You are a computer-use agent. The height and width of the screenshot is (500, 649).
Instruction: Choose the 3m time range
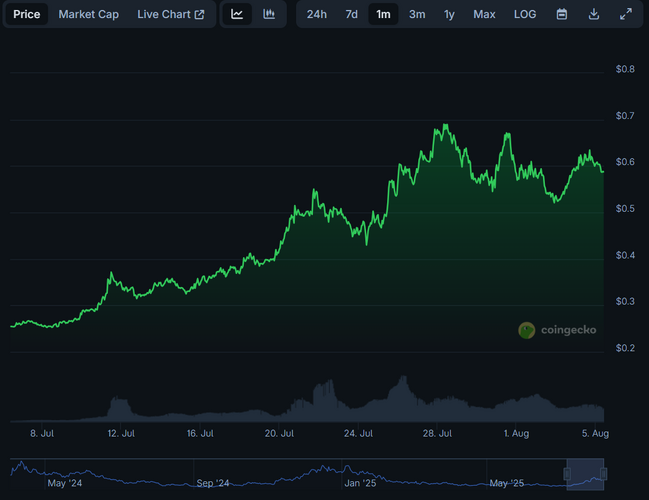pyautogui.click(x=417, y=14)
